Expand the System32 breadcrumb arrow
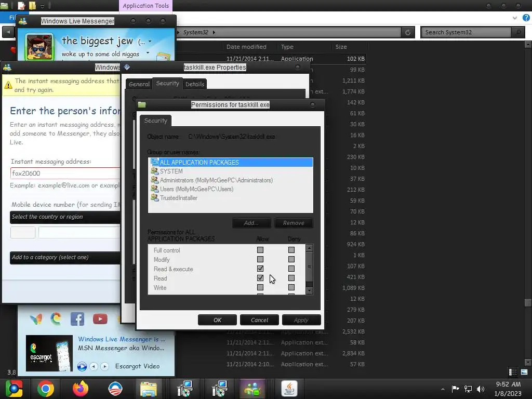Screen dimensions: 532x399 click(214, 32)
